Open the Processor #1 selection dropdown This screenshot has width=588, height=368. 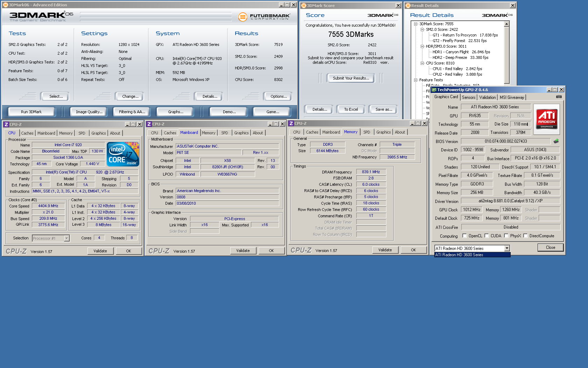66,238
